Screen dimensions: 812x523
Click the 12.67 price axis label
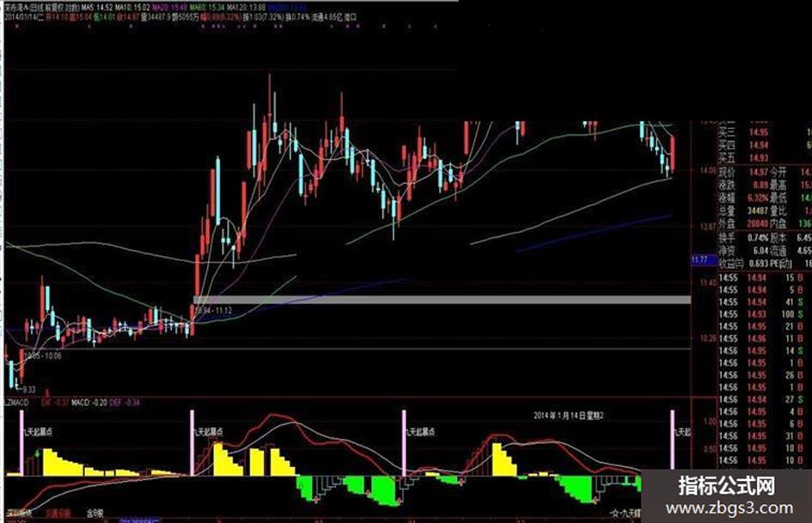(x=707, y=226)
